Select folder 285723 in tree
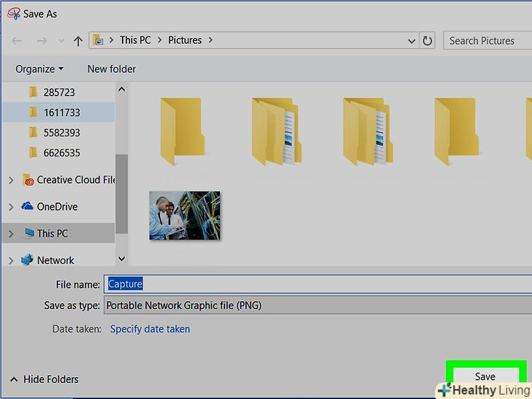The image size is (532, 399). click(x=58, y=92)
